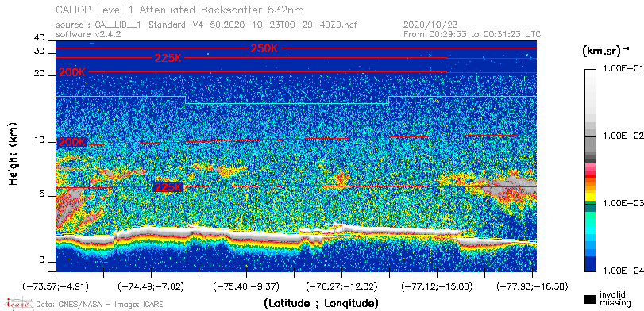Image resolution: width=644 pixels, height=311 pixels.
Task: Click the small cyan mark near the plot's top left
Action: 91,44
